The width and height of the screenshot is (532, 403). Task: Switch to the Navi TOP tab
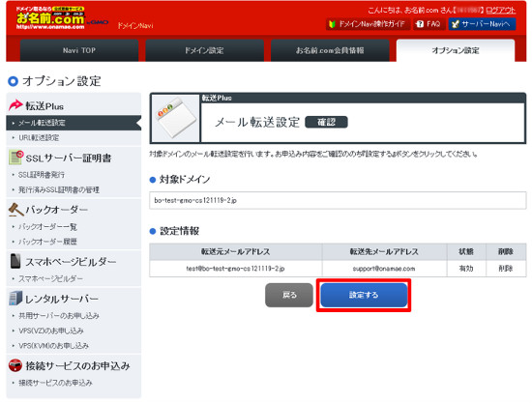coord(79,50)
